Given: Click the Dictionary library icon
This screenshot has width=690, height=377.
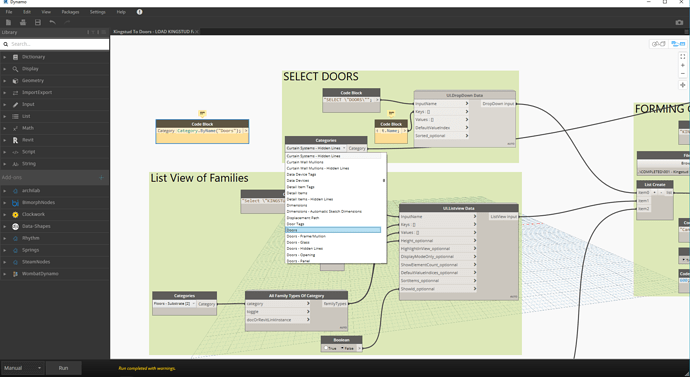Looking at the screenshot, I should click(15, 57).
